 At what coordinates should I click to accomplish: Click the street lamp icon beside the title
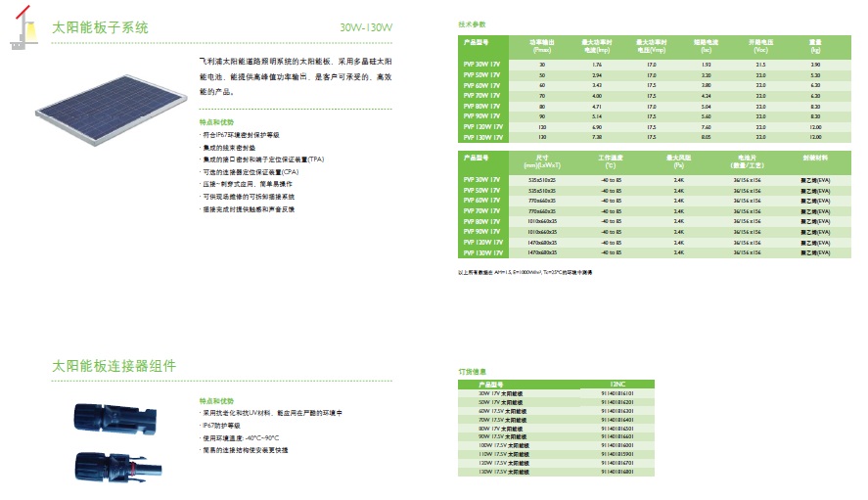[23, 27]
